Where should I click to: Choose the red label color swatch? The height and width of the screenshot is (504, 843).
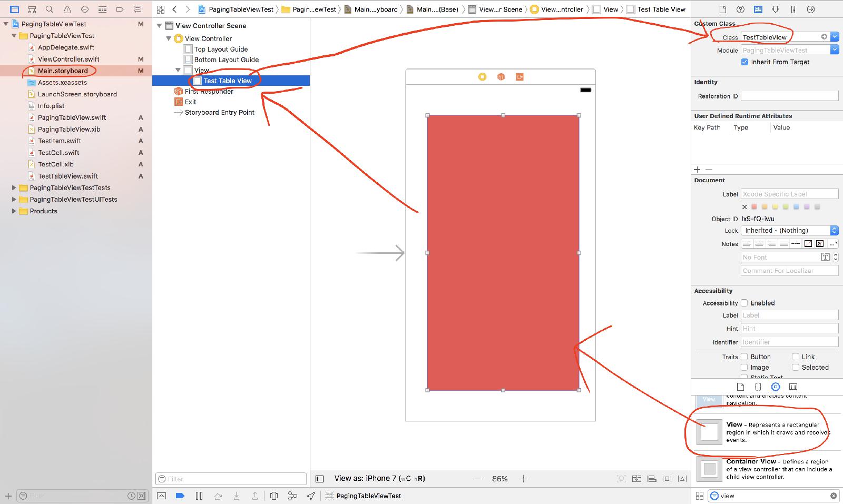tap(754, 207)
